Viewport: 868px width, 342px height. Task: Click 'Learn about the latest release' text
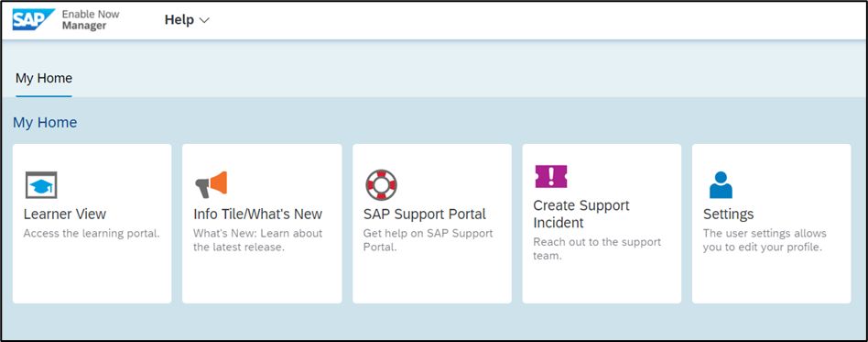point(258,240)
